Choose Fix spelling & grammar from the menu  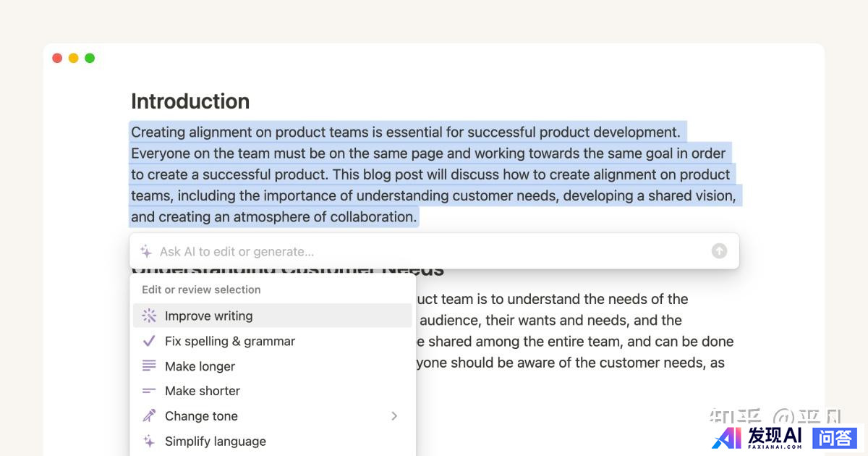coord(229,341)
